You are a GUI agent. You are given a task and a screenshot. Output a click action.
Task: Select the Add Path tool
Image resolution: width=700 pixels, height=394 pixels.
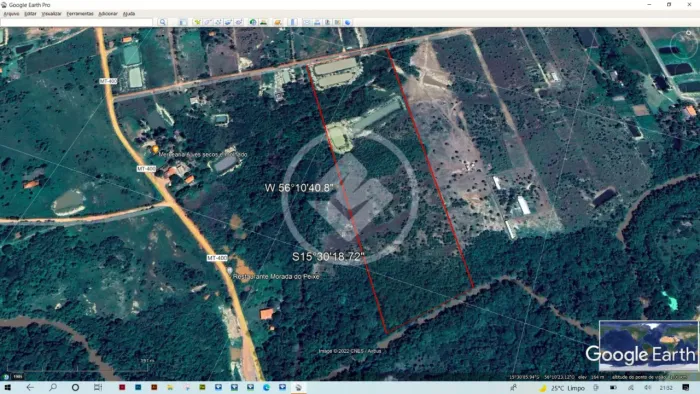[218, 22]
